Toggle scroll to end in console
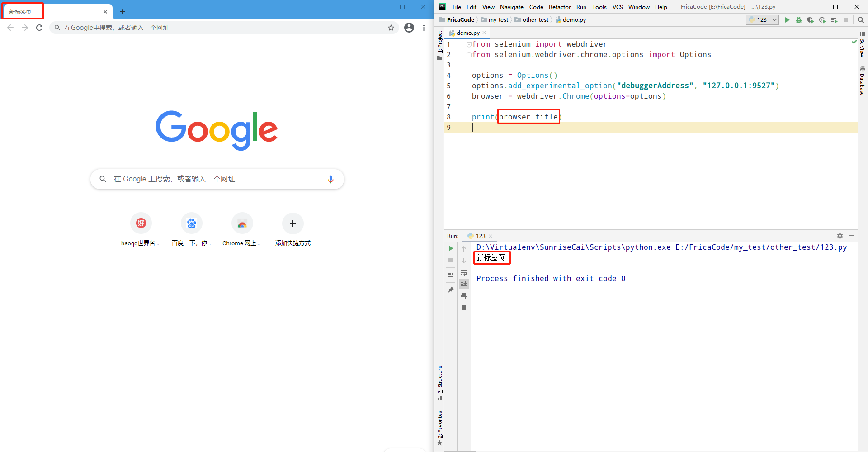The image size is (868, 452). pyautogui.click(x=464, y=284)
